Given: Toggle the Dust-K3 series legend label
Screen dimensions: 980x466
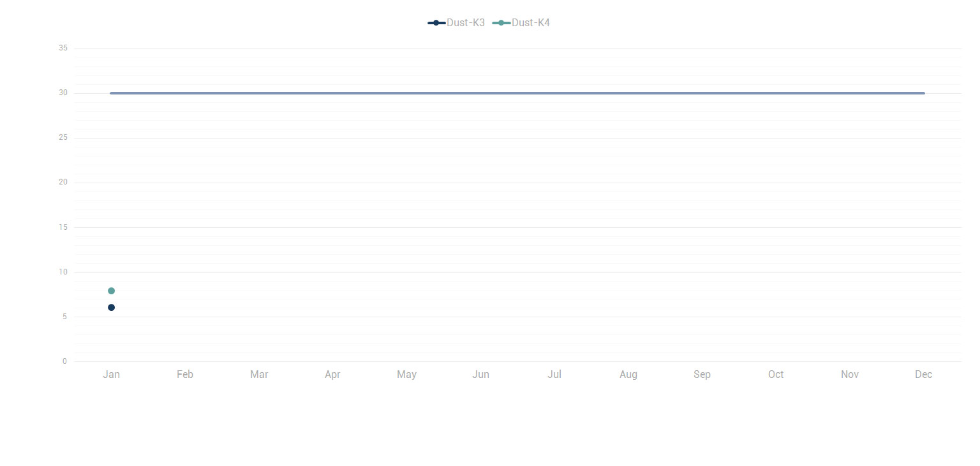Looking at the screenshot, I should tap(465, 23).
